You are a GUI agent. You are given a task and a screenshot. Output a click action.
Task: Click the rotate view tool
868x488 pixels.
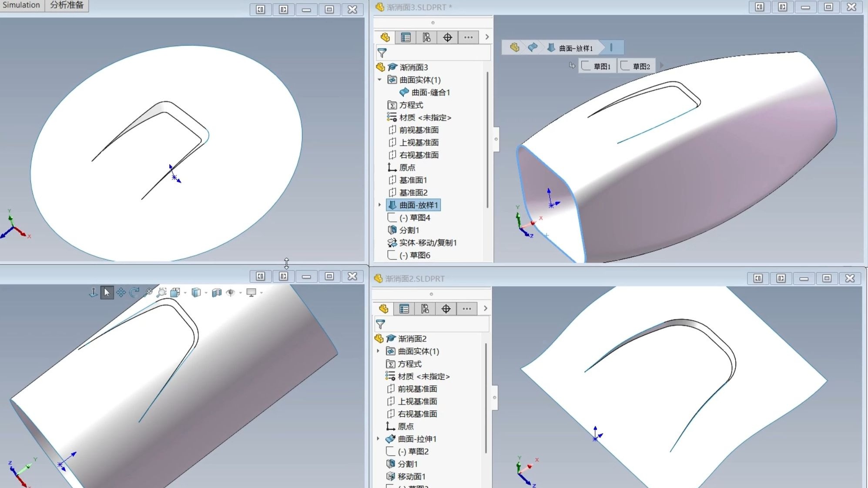(x=134, y=293)
